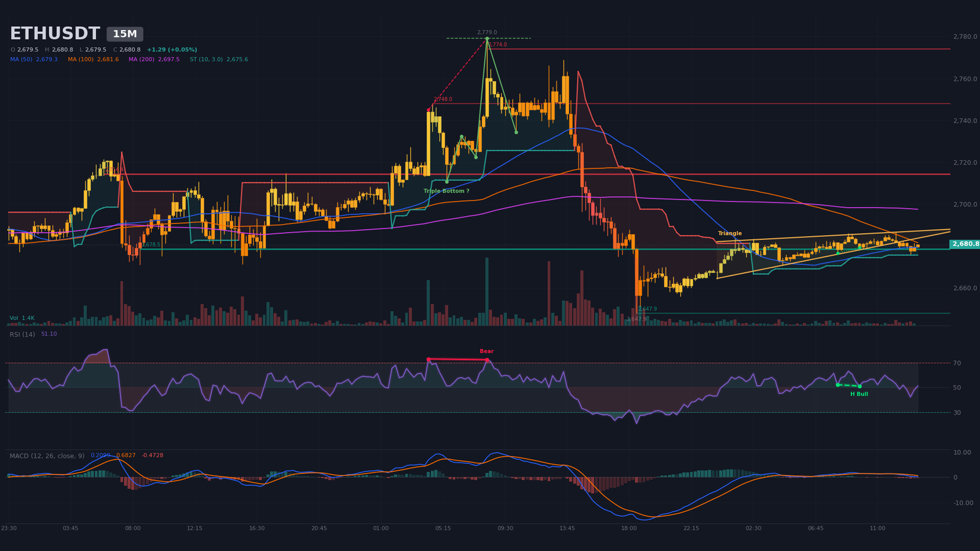Viewport: 980px width, 551px height.
Task: Select the ETHUSDT symbol title
Action: 55,34
